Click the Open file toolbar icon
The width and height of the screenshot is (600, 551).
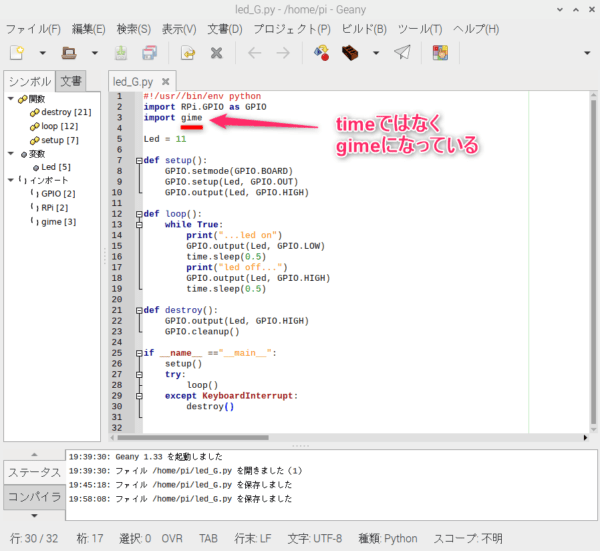69,52
